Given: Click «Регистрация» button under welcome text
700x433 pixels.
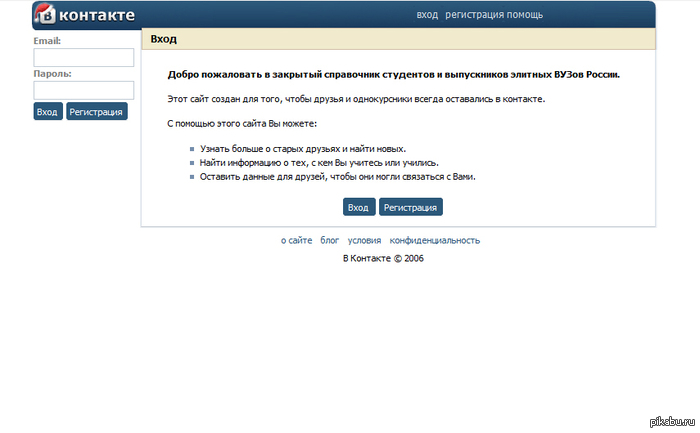Looking at the screenshot, I should pos(411,207).
